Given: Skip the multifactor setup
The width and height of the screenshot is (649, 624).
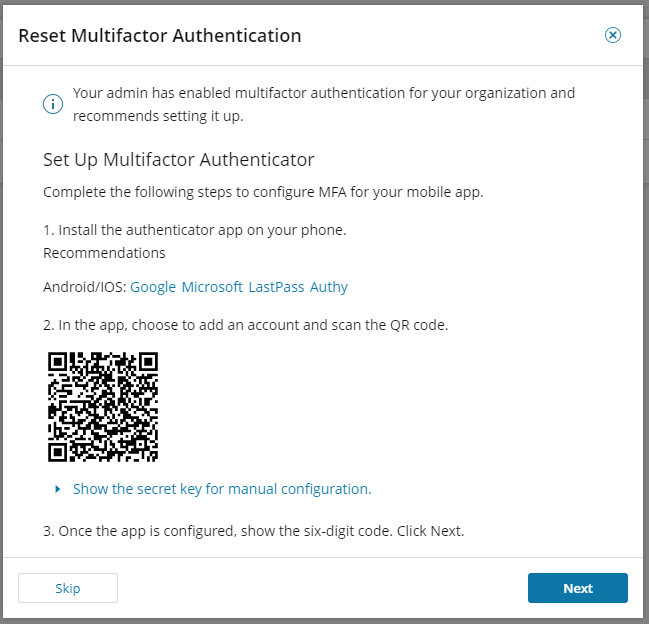Looking at the screenshot, I should 68,588.
